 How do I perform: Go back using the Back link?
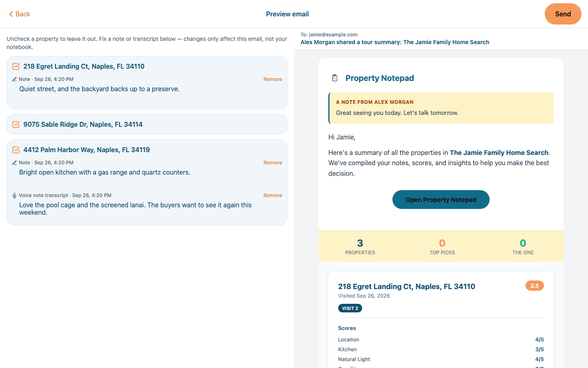(20, 14)
